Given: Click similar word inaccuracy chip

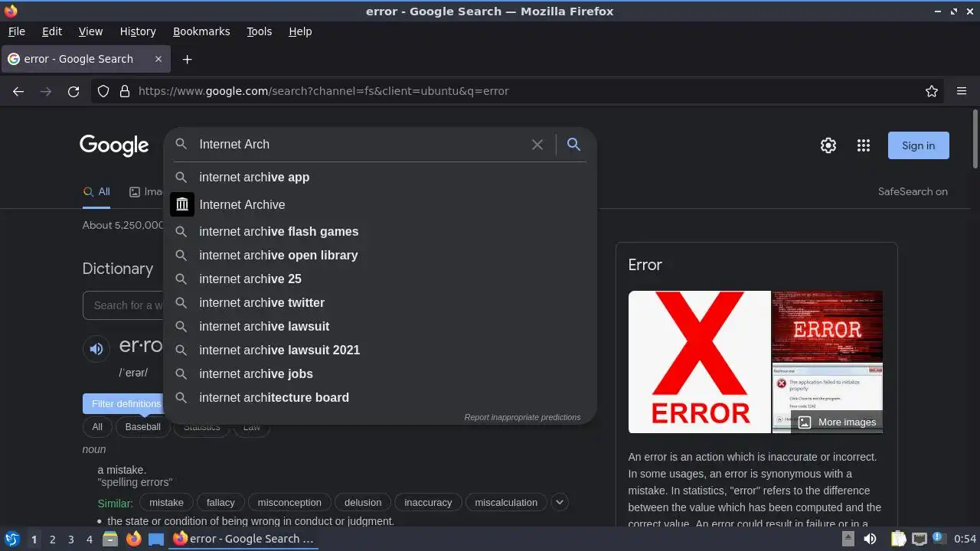Looking at the screenshot, I should pyautogui.click(x=428, y=503).
